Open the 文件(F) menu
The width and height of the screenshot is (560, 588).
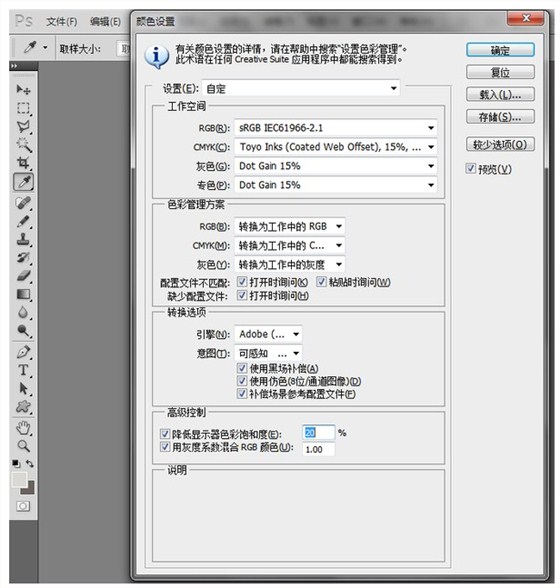[x=62, y=22]
